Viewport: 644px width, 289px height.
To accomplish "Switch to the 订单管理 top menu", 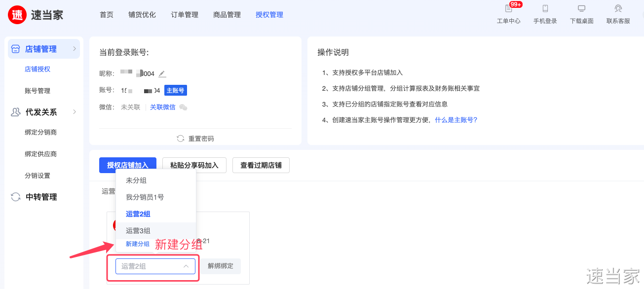I will [185, 15].
